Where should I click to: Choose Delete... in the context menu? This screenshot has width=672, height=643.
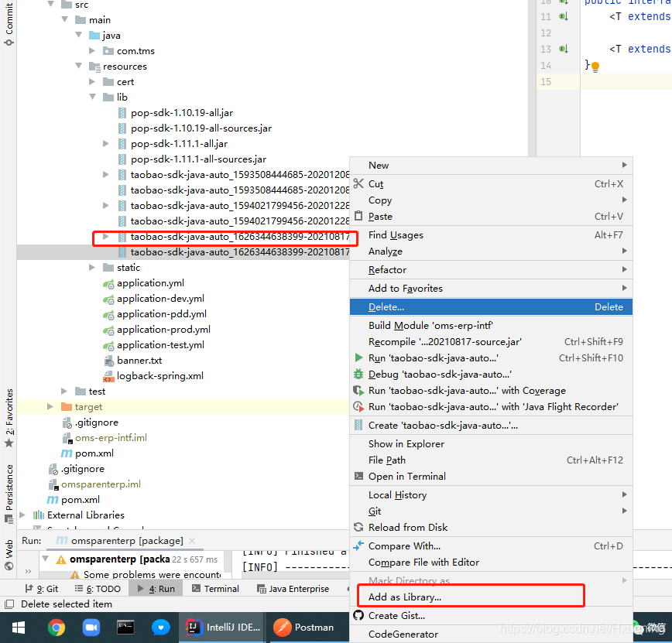[491, 306]
